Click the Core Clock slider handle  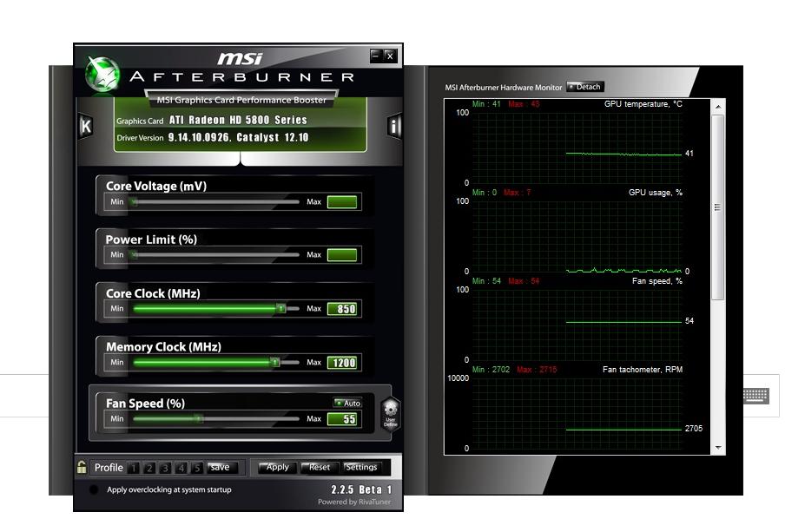pos(280,308)
